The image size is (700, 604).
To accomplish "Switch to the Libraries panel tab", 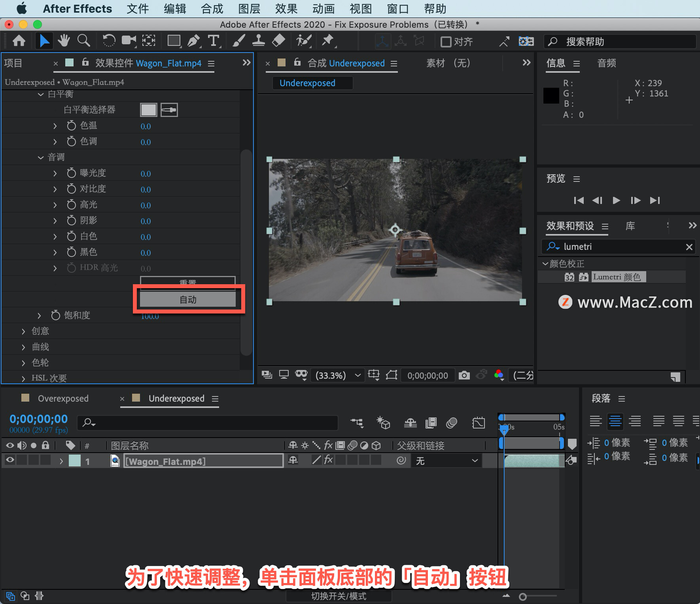I will pyautogui.click(x=630, y=226).
